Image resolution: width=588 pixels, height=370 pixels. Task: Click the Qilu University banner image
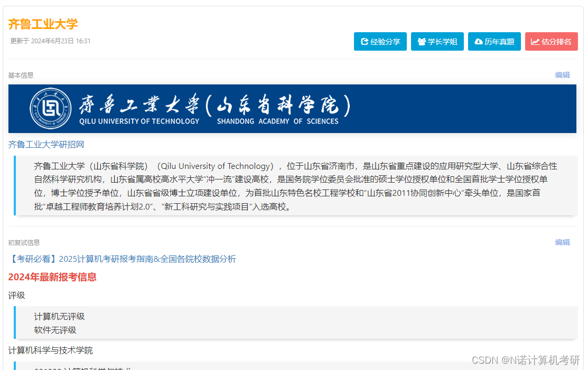pos(292,109)
